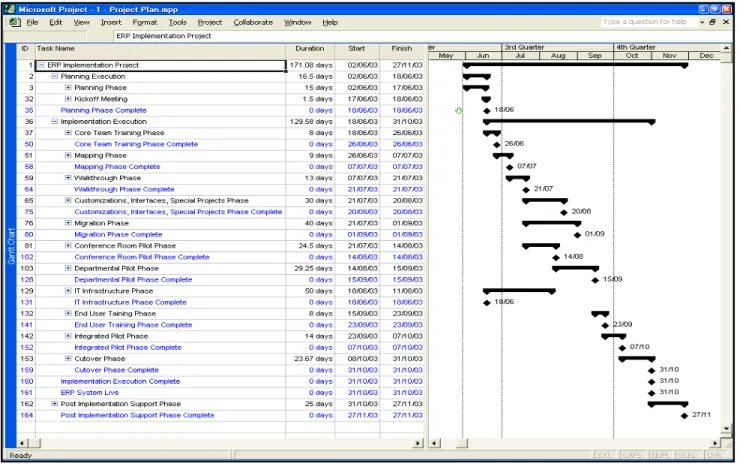Viewport: 740px width, 464px height.
Task: Click the Gantt chart horizontal scroll right arrow
Action: 715,443
